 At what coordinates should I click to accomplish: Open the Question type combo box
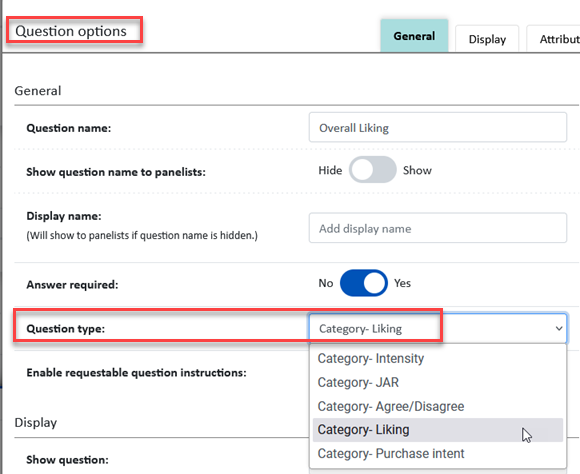[438, 329]
